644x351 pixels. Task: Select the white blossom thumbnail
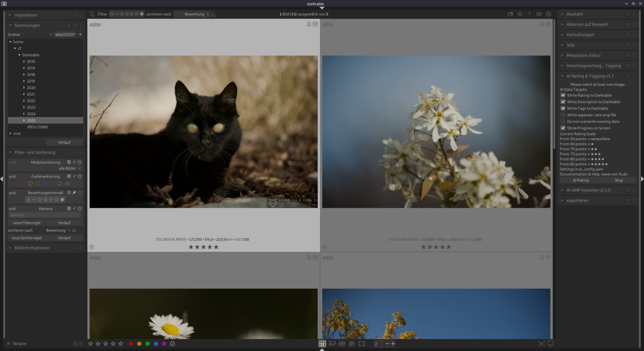tap(436, 132)
